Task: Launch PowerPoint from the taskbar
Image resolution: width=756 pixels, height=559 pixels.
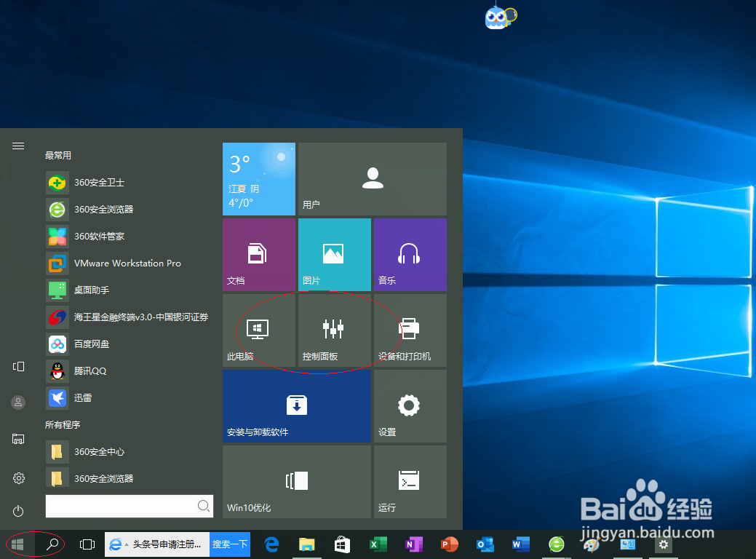Action: [450, 544]
